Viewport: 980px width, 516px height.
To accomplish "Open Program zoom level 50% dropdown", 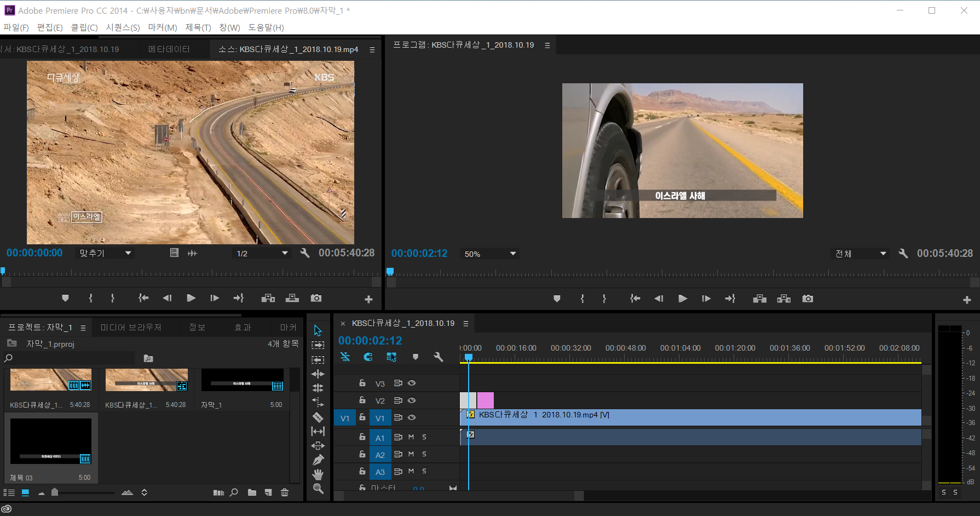I will pos(489,254).
